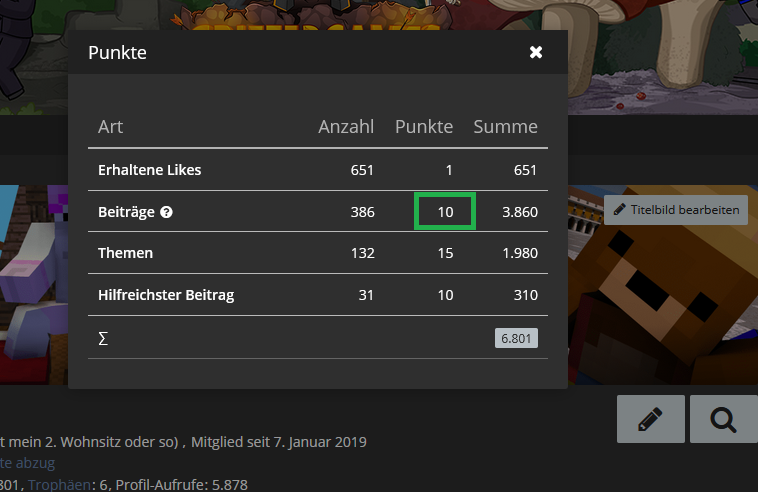Click the pencil edit profile button
The width and height of the screenshot is (758, 492).
point(650,419)
